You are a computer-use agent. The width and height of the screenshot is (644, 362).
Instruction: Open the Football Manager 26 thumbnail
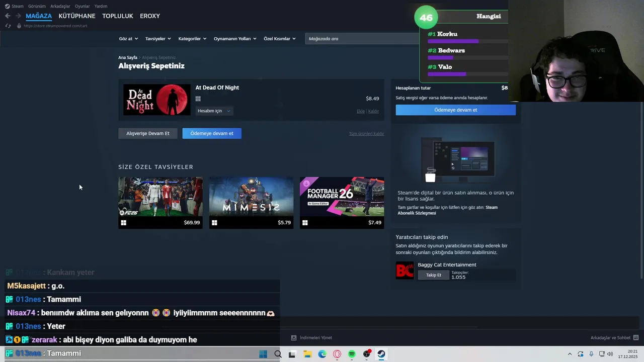(342, 197)
